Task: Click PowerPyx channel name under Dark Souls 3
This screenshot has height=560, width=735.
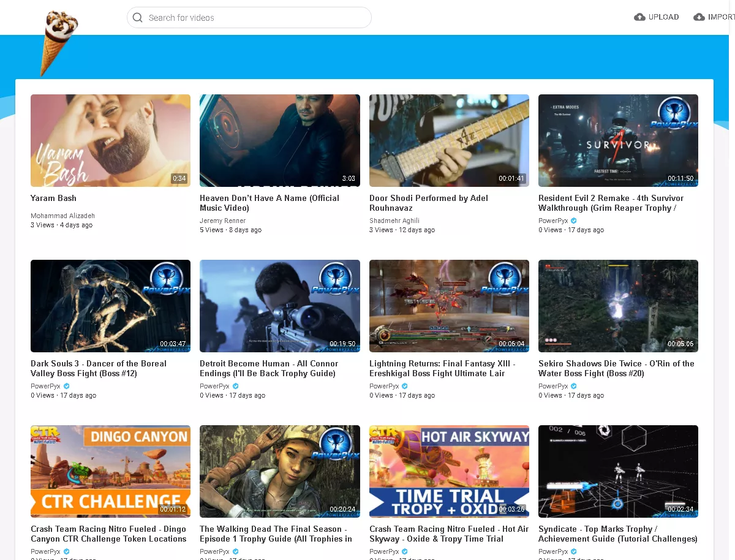Action: (x=45, y=386)
